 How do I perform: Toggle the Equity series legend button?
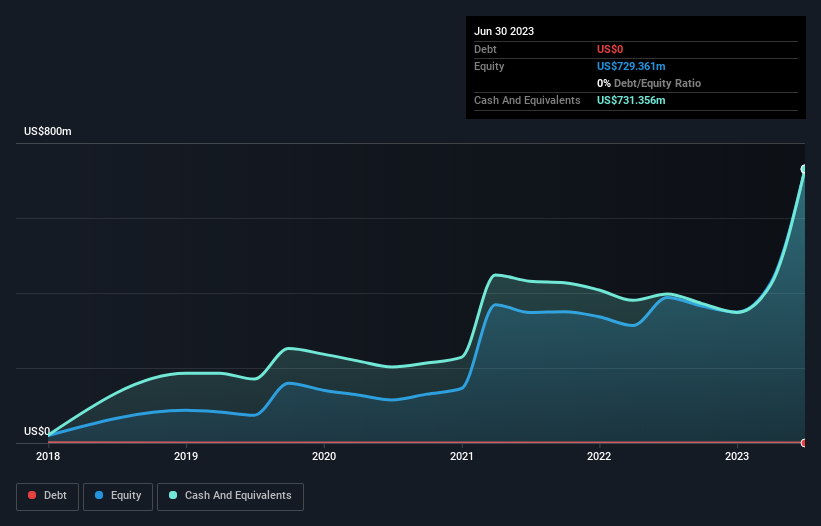point(118,496)
